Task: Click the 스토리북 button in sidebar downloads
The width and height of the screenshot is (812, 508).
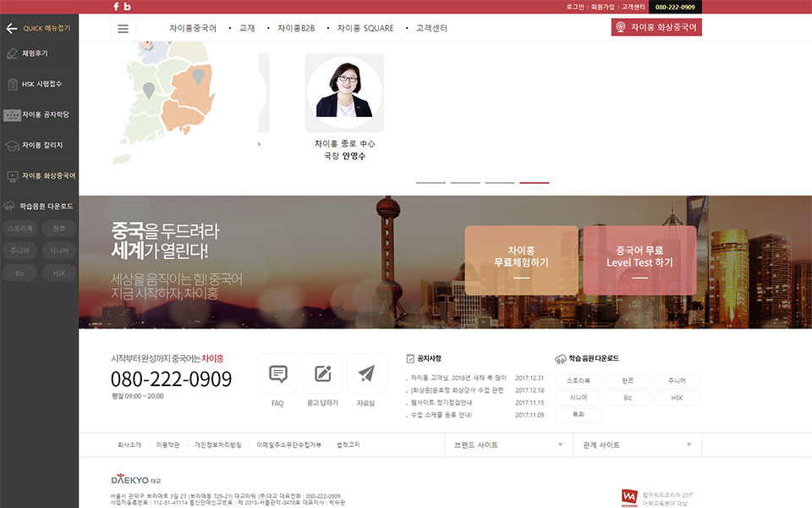Action: point(19,229)
